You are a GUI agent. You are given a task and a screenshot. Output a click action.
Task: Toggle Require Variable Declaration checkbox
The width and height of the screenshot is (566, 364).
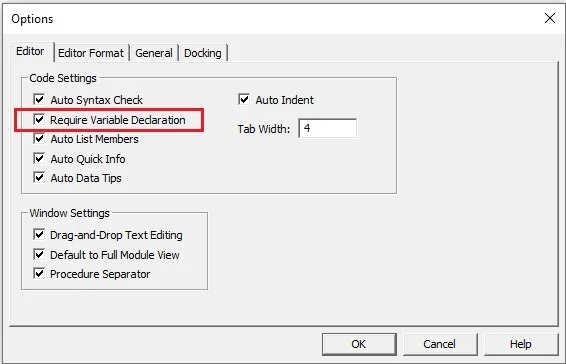tap(39, 119)
